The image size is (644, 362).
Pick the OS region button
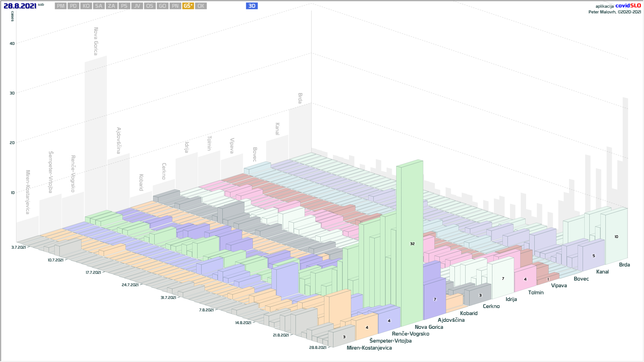pyautogui.click(x=150, y=6)
